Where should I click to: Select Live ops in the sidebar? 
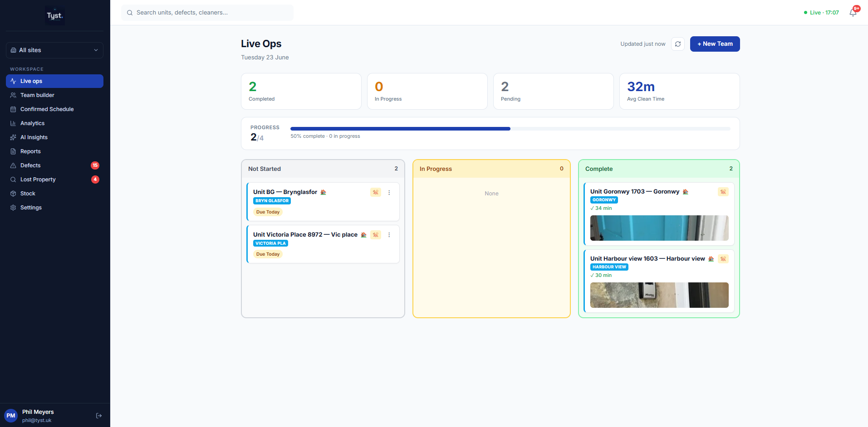pyautogui.click(x=54, y=81)
